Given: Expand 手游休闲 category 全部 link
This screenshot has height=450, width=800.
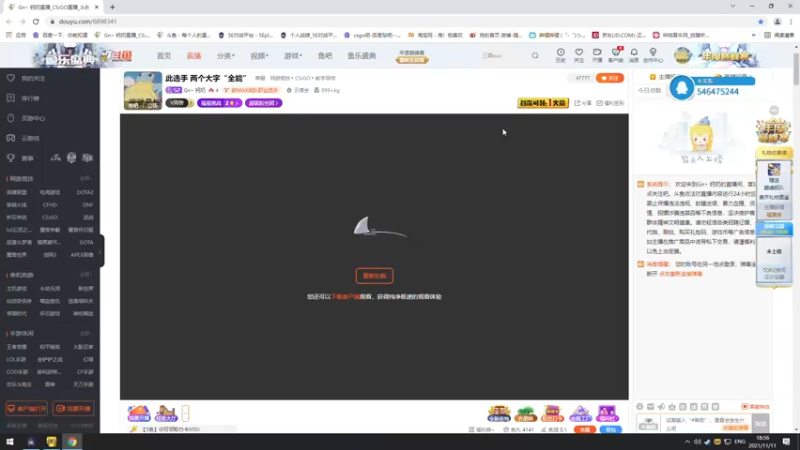Looking at the screenshot, I should click(85, 333).
